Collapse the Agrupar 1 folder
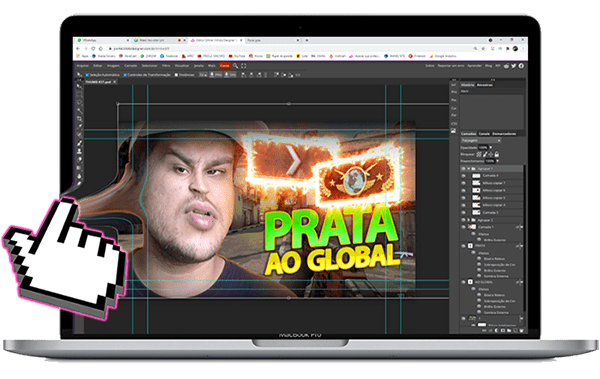 [x=468, y=168]
